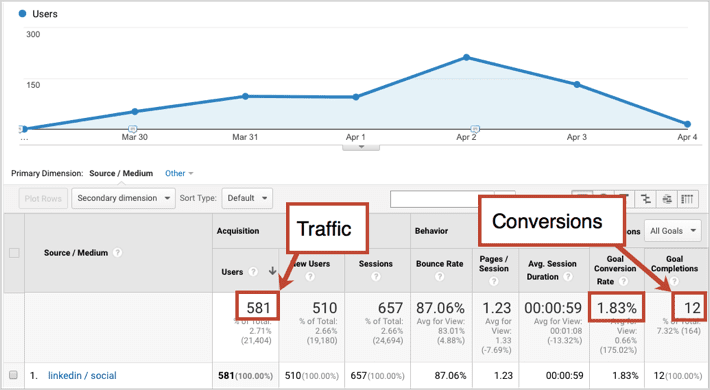Click the 87.06% bounce rate summary

tap(440, 308)
